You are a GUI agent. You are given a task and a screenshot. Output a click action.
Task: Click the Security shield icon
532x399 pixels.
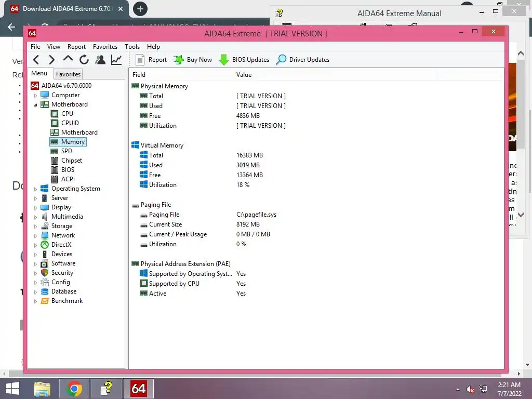(45, 273)
